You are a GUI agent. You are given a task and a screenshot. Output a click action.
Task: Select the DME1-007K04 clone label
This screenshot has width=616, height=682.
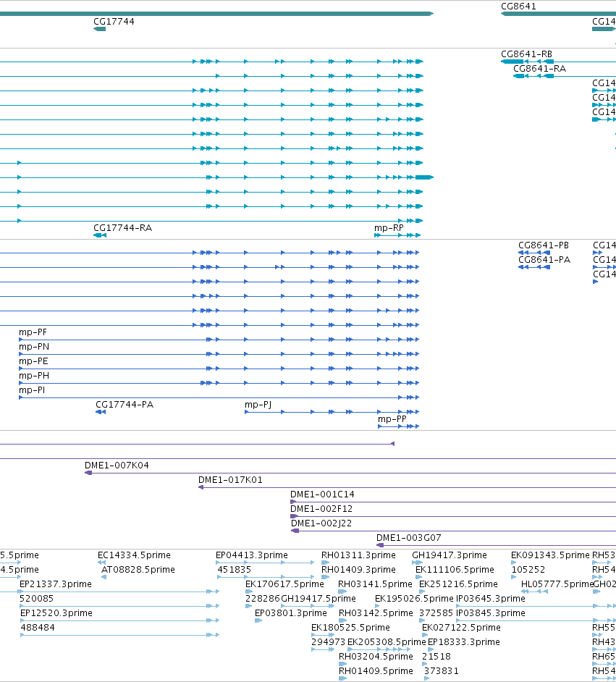click(117, 466)
